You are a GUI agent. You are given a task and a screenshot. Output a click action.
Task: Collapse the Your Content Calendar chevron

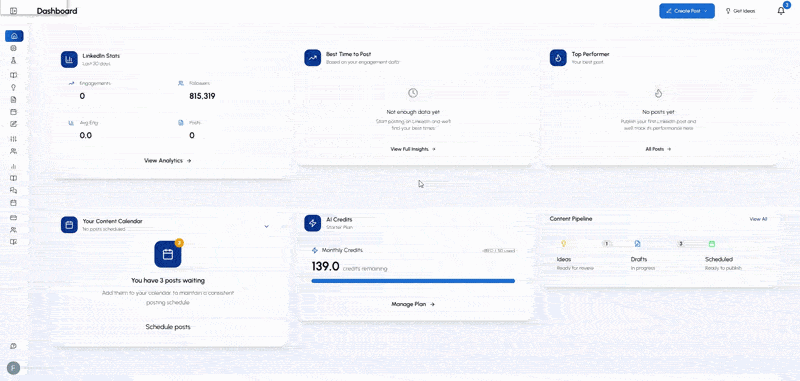tap(267, 226)
